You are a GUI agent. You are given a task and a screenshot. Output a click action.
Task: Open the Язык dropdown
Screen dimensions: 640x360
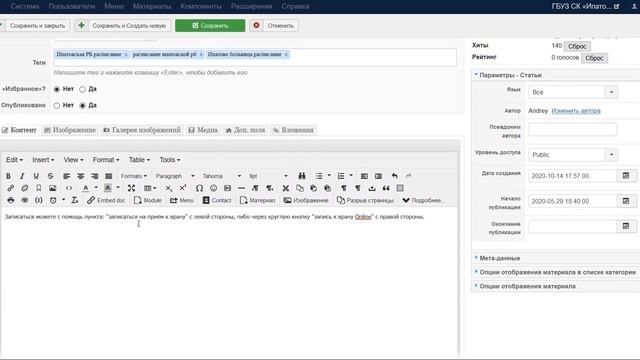click(573, 92)
